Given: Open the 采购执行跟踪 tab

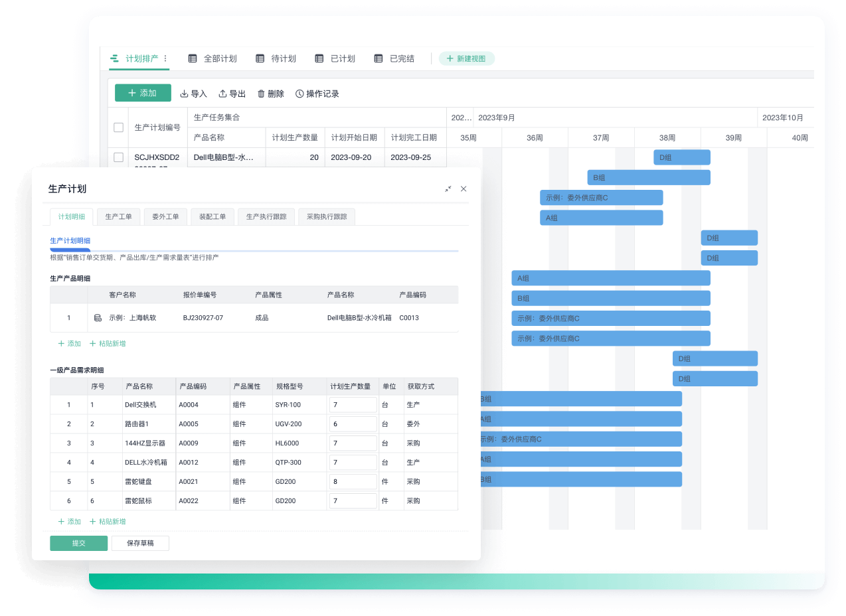Looking at the screenshot, I should (x=326, y=216).
